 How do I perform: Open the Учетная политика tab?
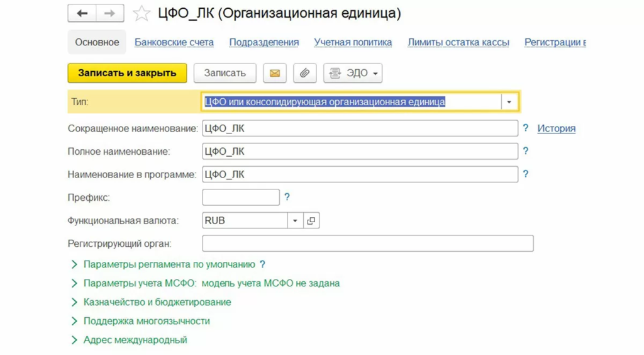pyautogui.click(x=353, y=42)
